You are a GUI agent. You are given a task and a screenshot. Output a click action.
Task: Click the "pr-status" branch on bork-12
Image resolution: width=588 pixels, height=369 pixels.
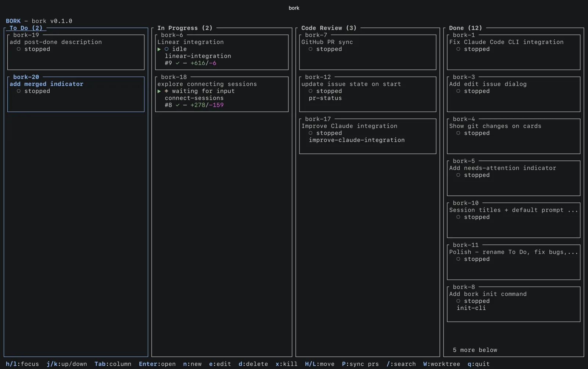pyautogui.click(x=325, y=98)
